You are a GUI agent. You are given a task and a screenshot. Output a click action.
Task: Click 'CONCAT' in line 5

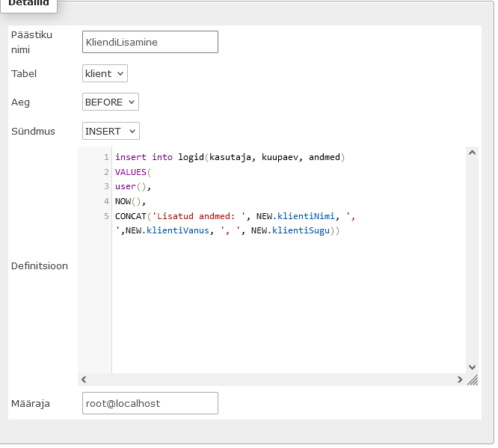point(131,216)
